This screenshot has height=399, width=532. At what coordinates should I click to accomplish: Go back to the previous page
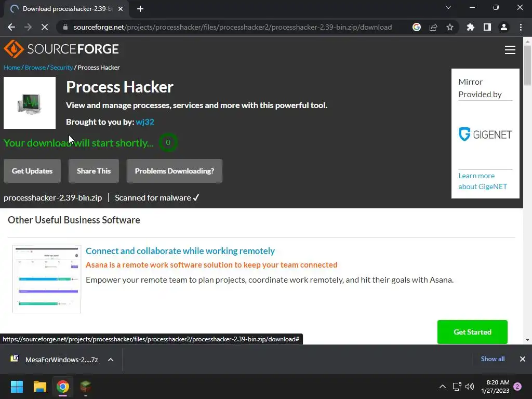pyautogui.click(x=11, y=27)
